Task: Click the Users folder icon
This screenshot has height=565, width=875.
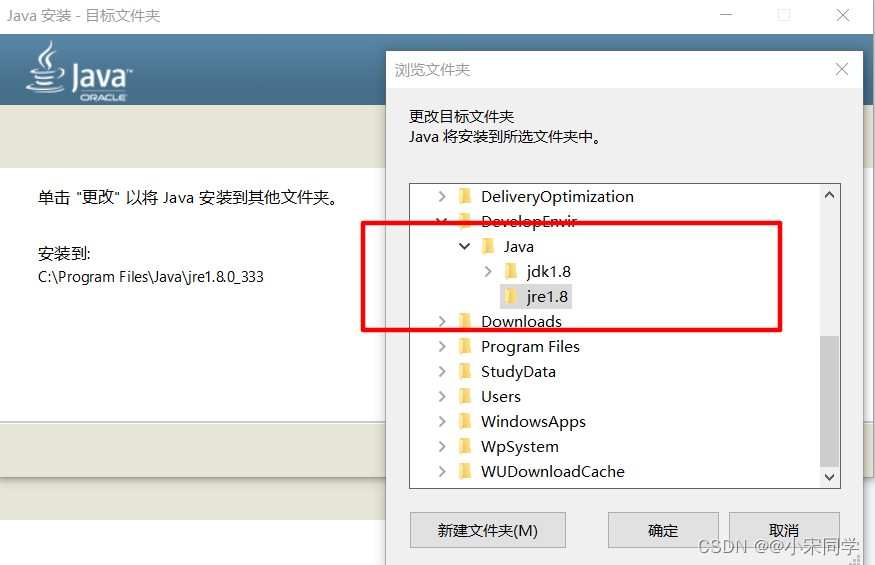Action: (465, 396)
